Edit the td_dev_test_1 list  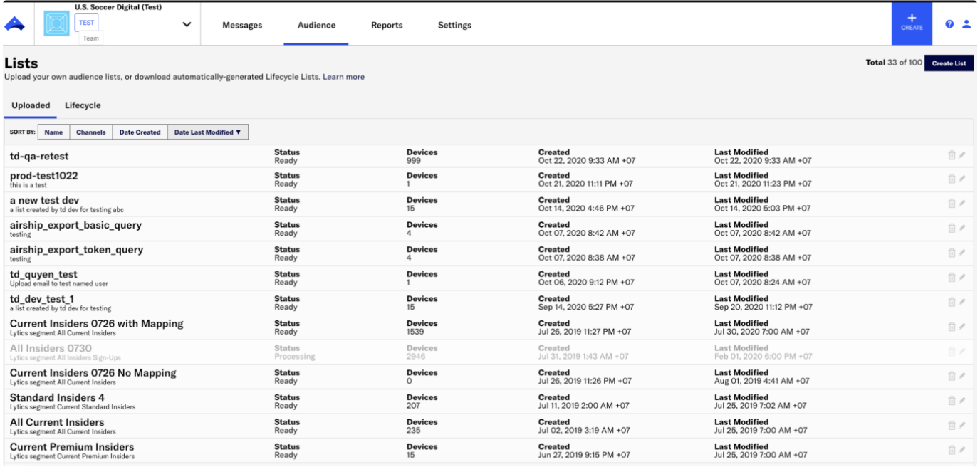[x=962, y=303]
